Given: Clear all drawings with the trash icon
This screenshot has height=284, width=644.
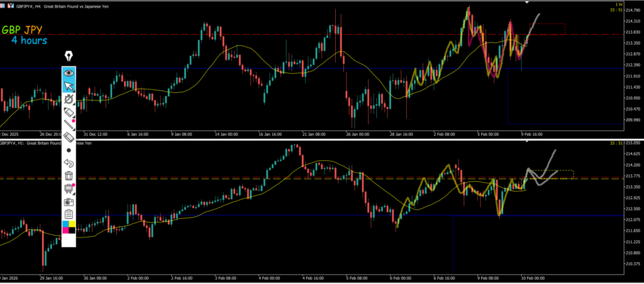Looking at the screenshot, I should (69, 176).
